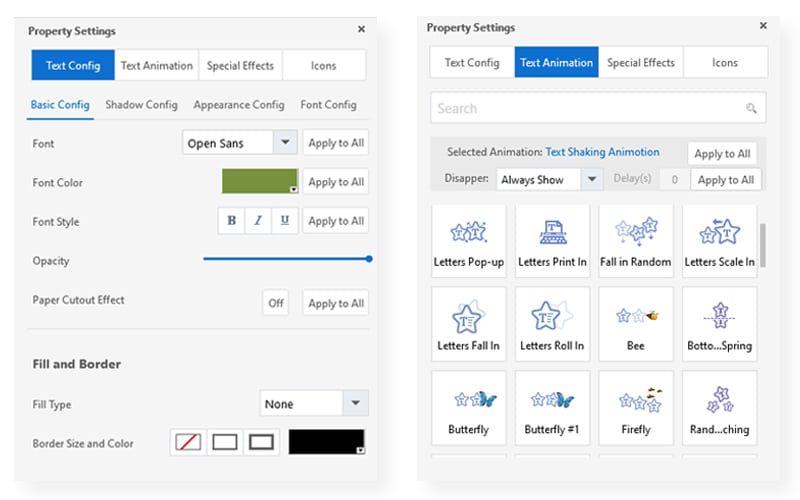The image size is (800, 500).
Task: Select the Firefly animation thumbnail
Action: point(636,407)
